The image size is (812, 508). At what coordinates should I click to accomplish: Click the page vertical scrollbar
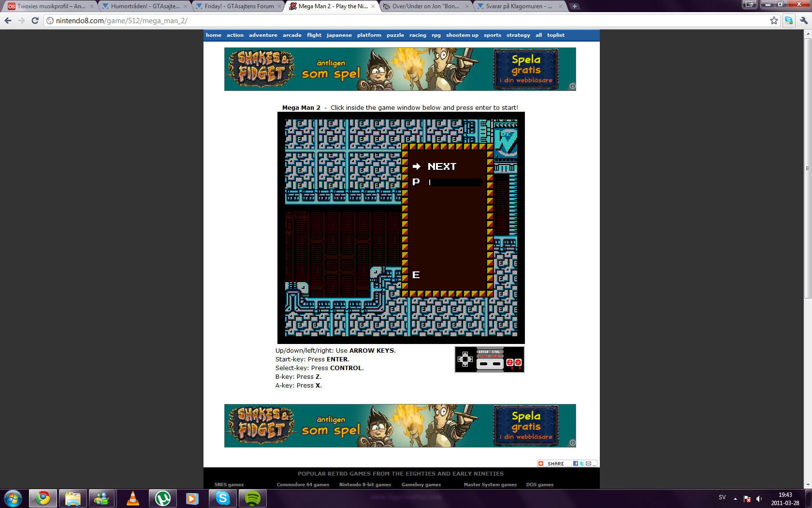807,168
